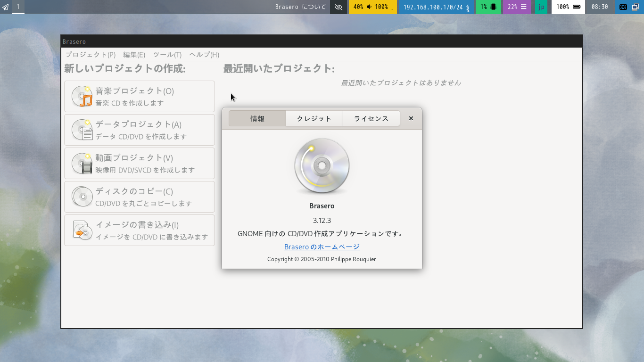This screenshot has height=362, width=644.
Task: Switch to the ライセンス tab
Action: (372, 118)
